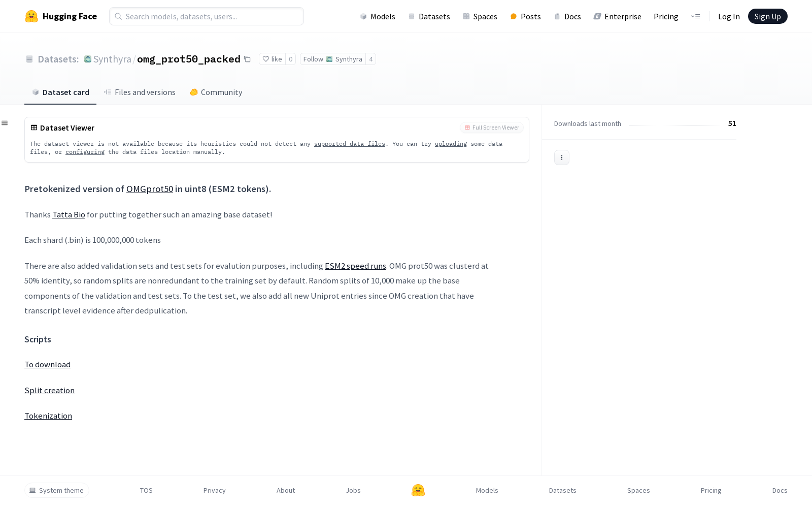Viewport: 812px width, 508px height.
Task: Click Synthyra in the dataset breadcrumb
Action: pyautogui.click(x=112, y=59)
